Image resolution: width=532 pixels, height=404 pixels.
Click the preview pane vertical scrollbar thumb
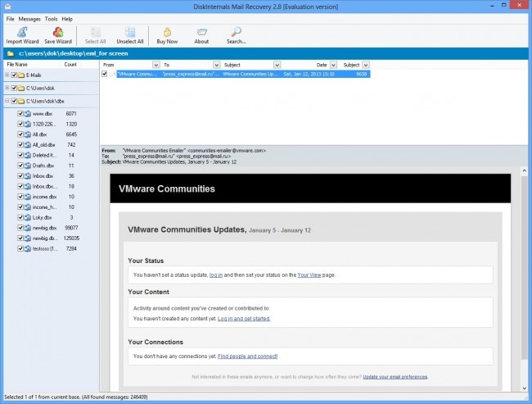[524, 266]
